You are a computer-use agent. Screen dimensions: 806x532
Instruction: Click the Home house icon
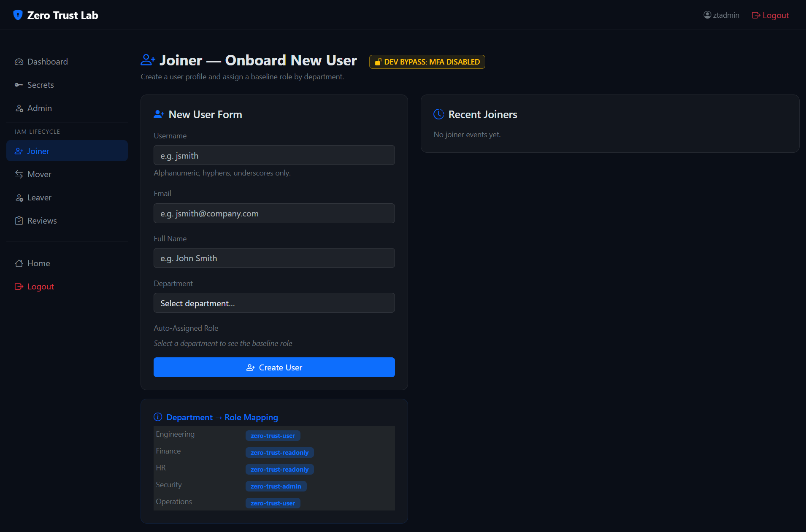[19, 263]
